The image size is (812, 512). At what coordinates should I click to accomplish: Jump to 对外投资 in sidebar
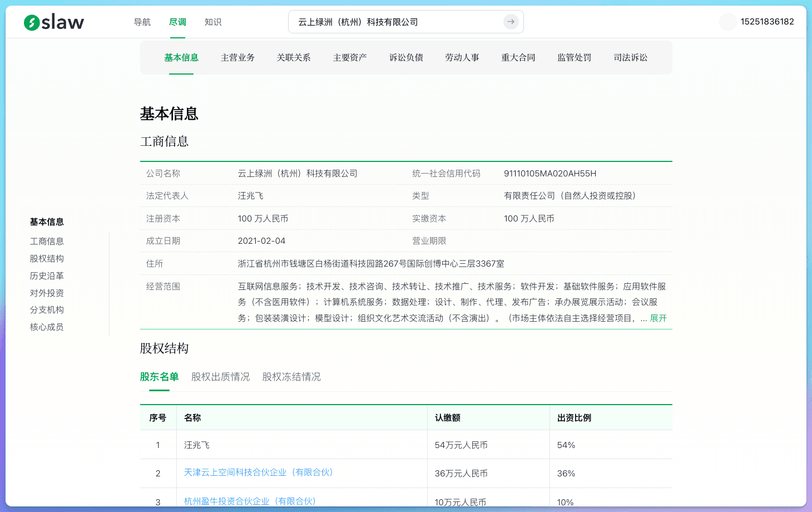click(x=47, y=293)
